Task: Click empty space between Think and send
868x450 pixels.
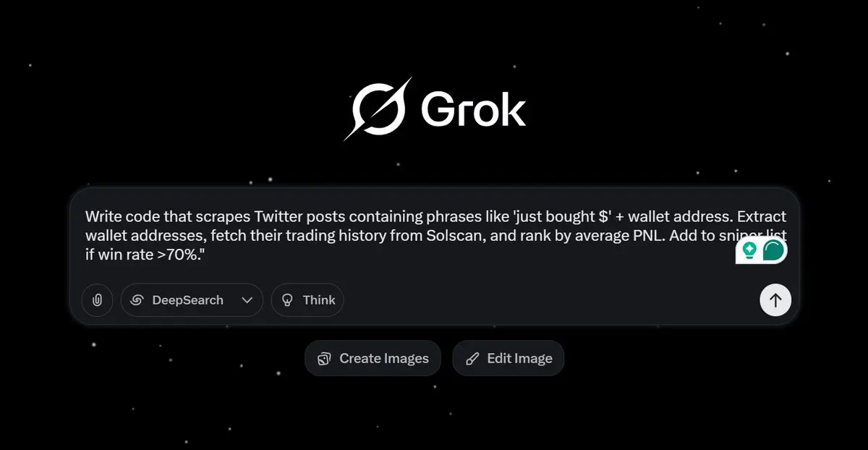Action: pyautogui.click(x=550, y=300)
